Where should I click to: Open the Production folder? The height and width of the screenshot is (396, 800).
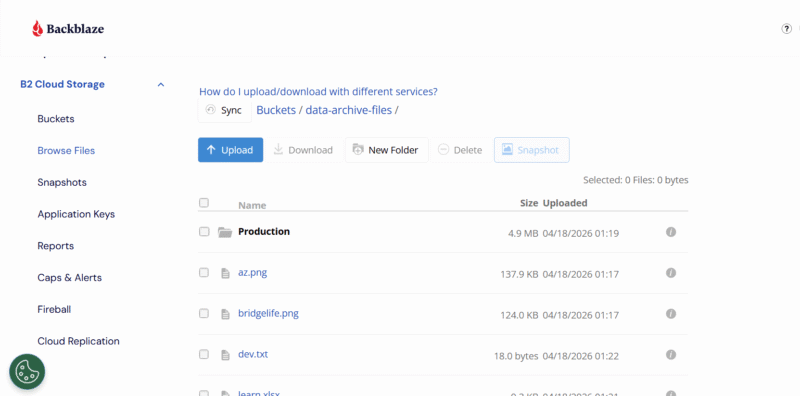[x=264, y=232]
